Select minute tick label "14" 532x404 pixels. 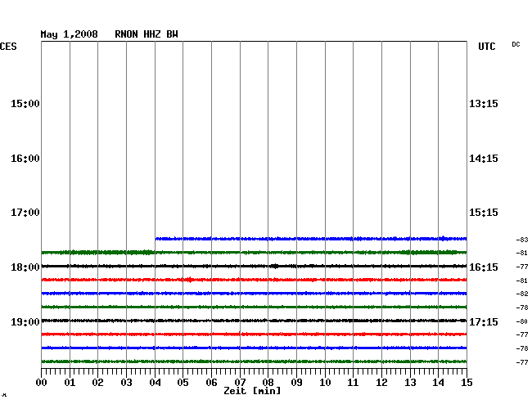438,383
